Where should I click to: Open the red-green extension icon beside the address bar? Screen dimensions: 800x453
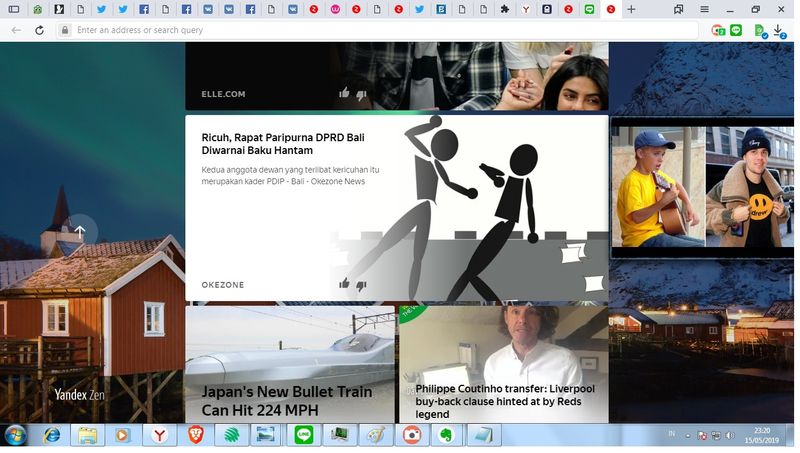tap(718, 31)
